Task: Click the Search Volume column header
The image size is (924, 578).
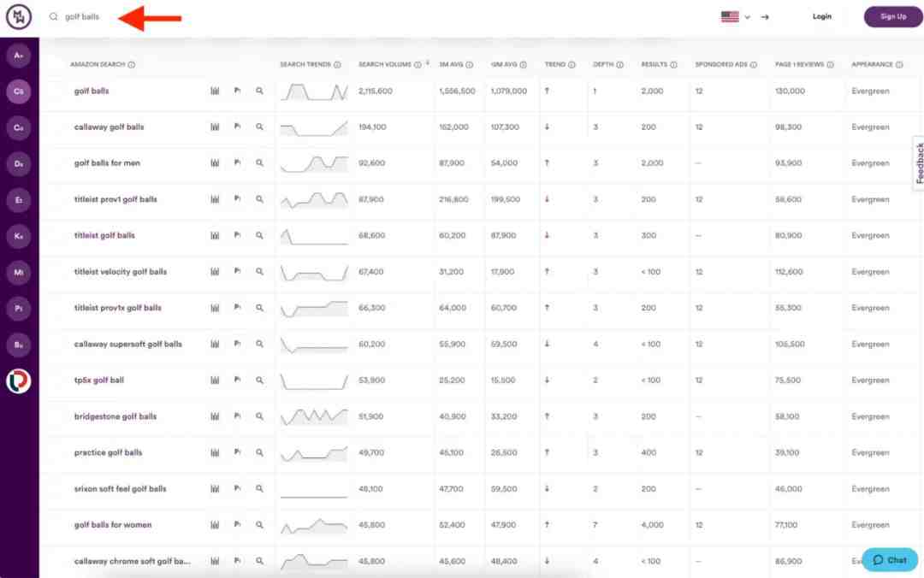Action: 385,65
